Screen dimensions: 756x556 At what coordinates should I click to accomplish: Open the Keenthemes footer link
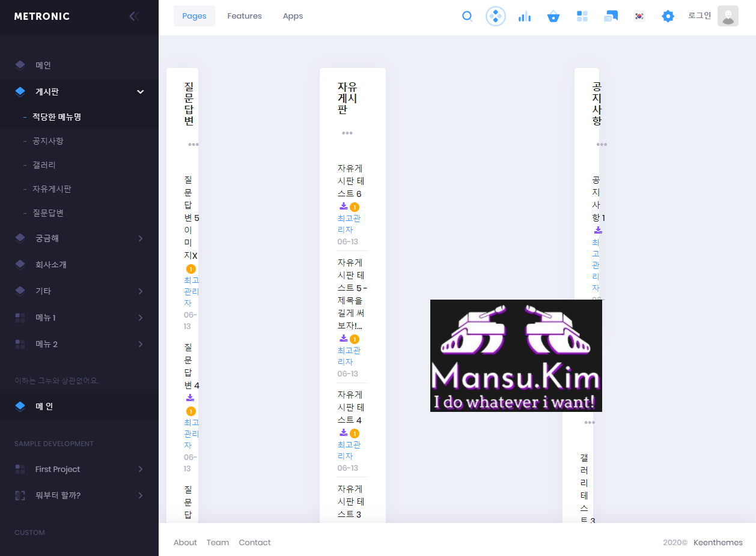718,542
